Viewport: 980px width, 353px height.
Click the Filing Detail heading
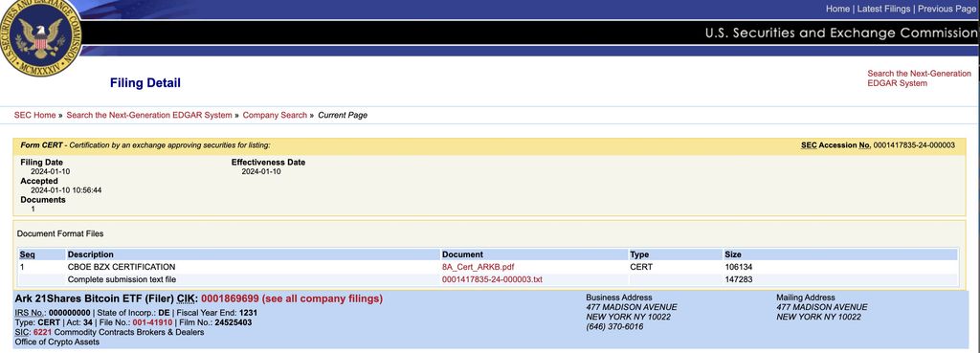[x=145, y=83]
